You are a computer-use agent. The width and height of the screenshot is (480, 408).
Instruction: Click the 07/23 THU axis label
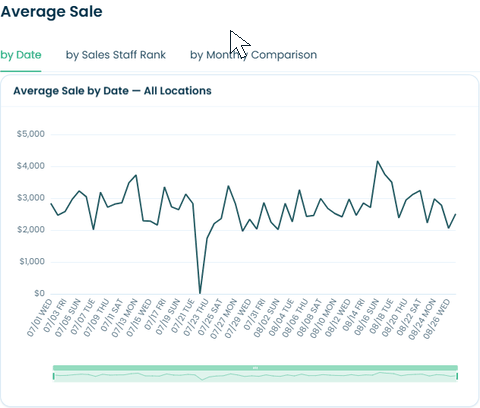[x=196, y=318]
